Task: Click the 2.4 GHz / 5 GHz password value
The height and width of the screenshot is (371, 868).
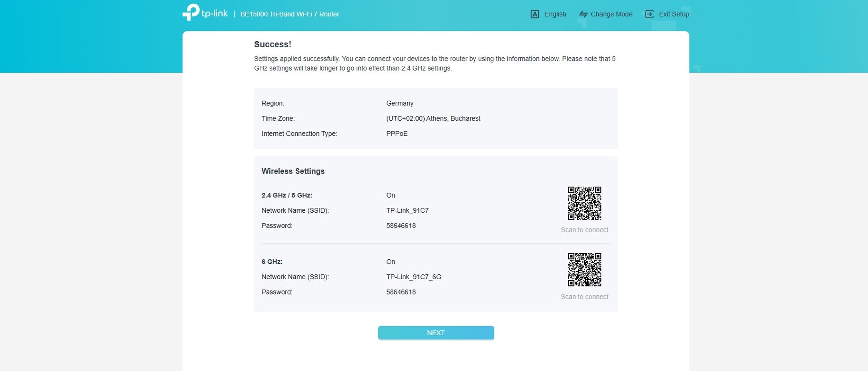Action: (401, 226)
